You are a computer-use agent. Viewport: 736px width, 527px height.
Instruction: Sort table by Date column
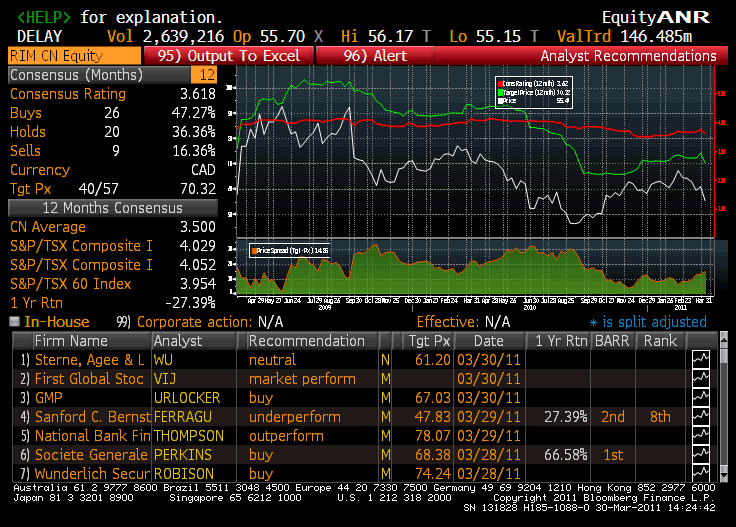(x=489, y=341)
